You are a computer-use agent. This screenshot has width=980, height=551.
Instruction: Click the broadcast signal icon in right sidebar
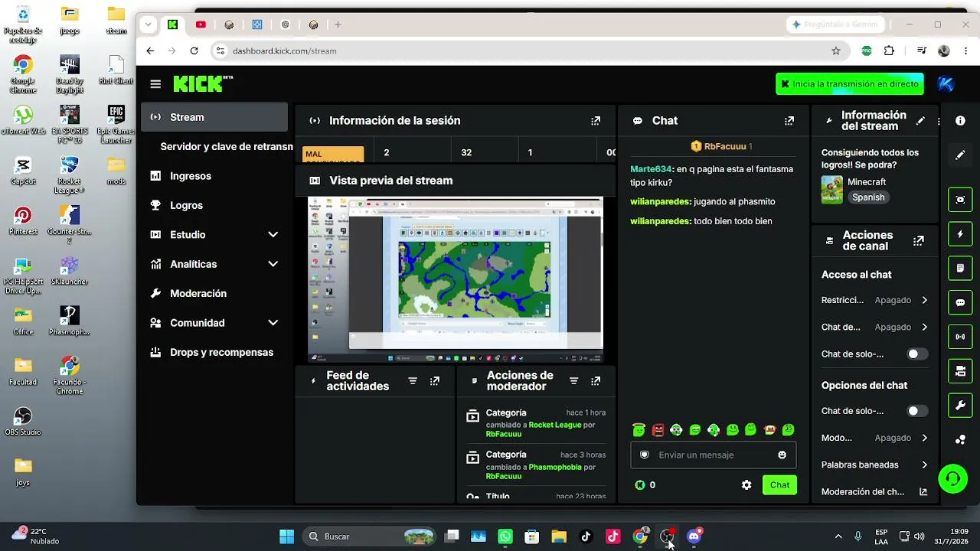click(x=960, y=337)
